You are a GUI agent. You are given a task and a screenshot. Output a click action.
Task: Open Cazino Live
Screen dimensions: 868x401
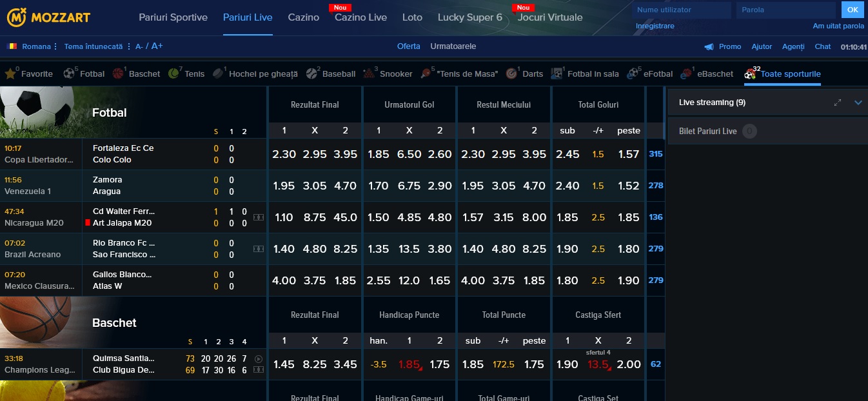(360, 17)
